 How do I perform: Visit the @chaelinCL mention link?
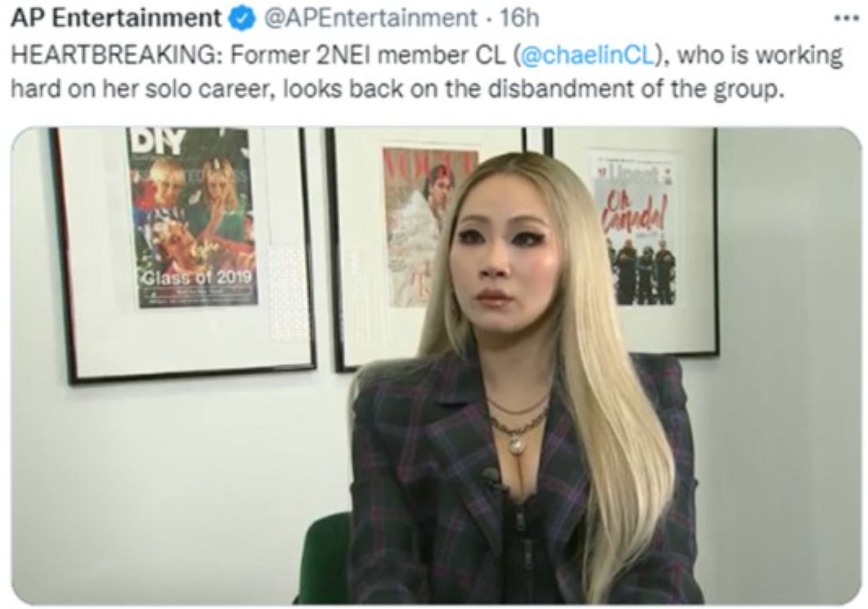588,55
